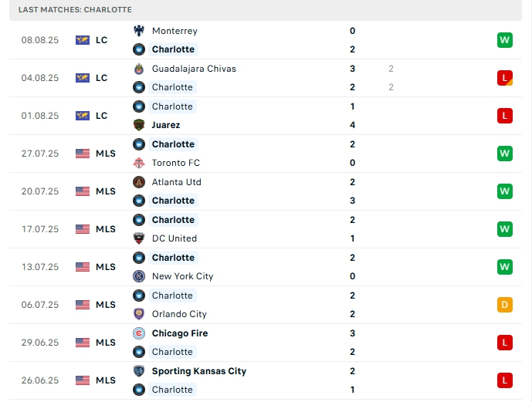Image resolution: width=532 pixels, height=402 pixels.
Task: Click the New York City crest icon
Action: (139, 276)
